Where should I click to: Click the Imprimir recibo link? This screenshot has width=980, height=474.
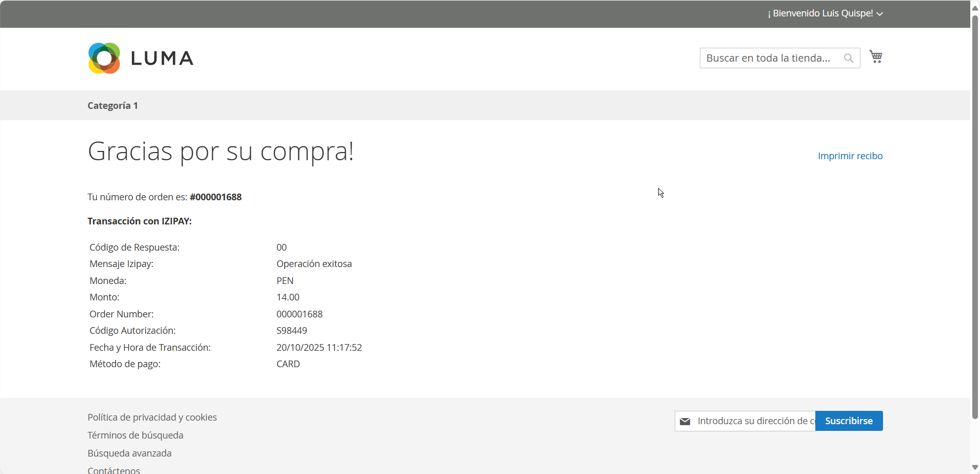(850, 156)
